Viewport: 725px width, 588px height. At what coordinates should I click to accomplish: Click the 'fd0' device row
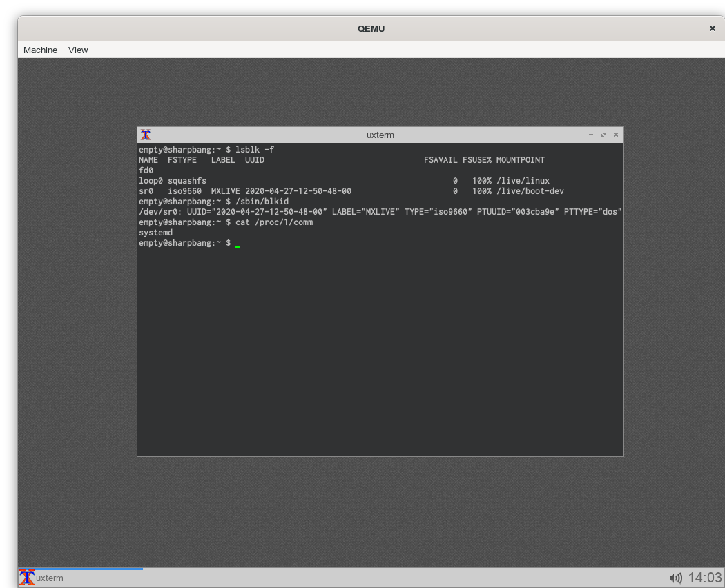[146, 170]
